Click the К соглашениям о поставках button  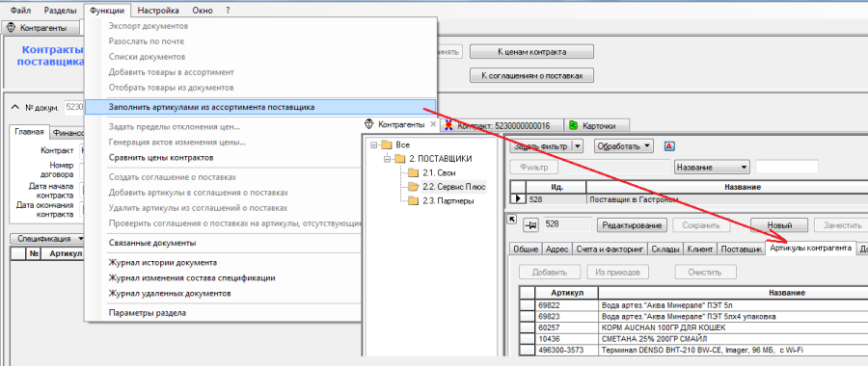tap(531, 75)
